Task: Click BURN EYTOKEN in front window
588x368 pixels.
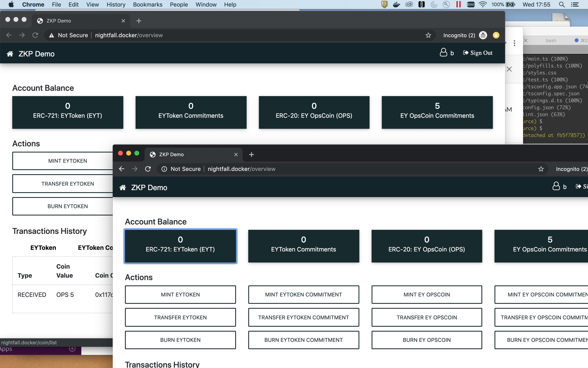Action: coord(180,340)
